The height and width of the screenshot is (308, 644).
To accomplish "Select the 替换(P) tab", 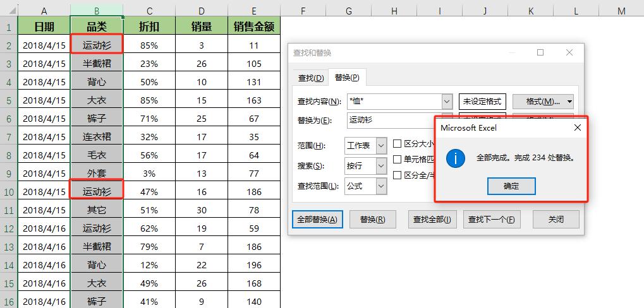I will 347,78.
